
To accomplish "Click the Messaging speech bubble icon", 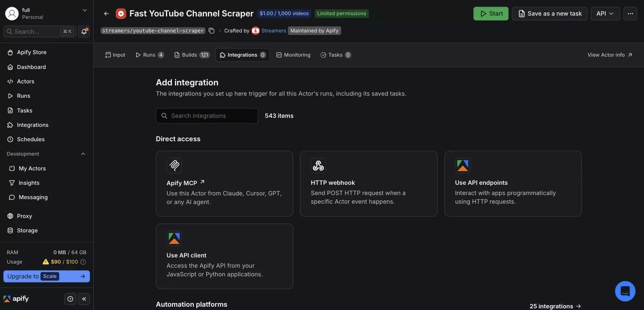I will coord(12,197).
